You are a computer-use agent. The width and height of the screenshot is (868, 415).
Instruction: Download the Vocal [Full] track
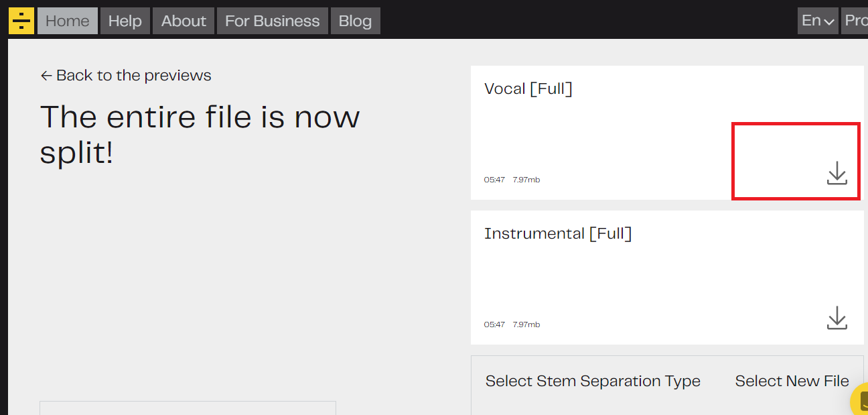837,173
